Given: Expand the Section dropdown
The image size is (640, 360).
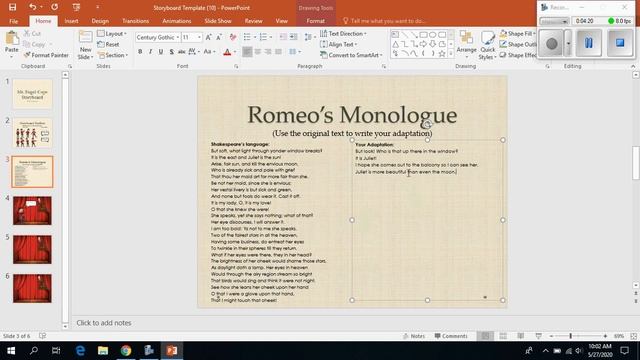Looking at the screenshot, I should click(x=113, y=55).
